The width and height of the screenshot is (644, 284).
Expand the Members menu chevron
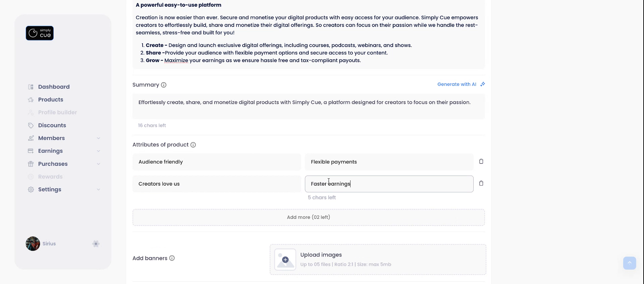coord(98,138)
